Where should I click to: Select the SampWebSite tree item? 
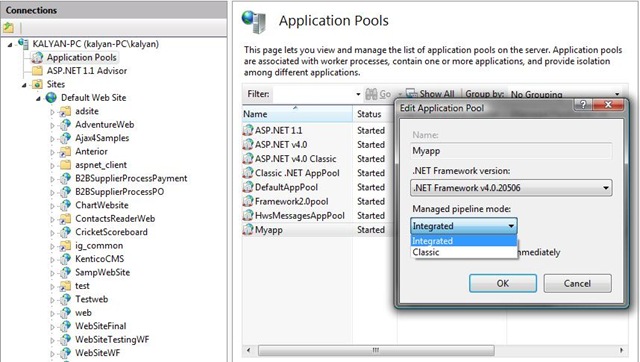coord(102,272)
